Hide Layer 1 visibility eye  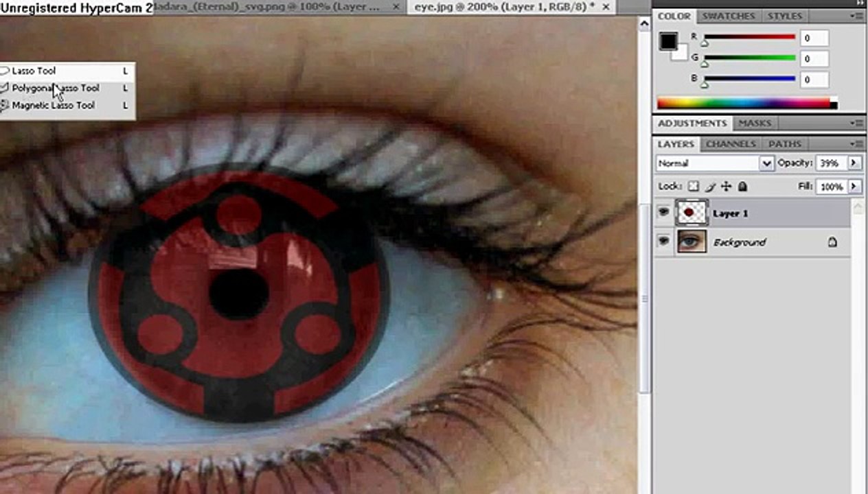[x=663, y=213]
